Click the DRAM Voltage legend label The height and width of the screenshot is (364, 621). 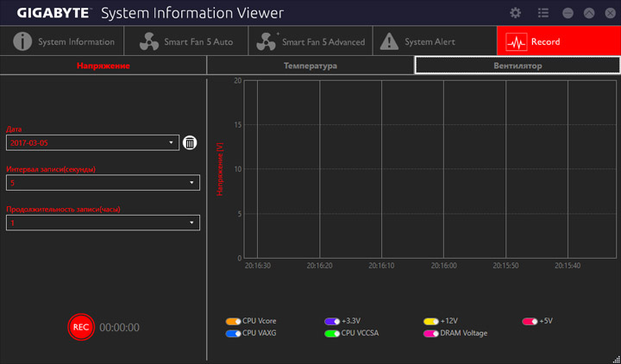(464, 333)
